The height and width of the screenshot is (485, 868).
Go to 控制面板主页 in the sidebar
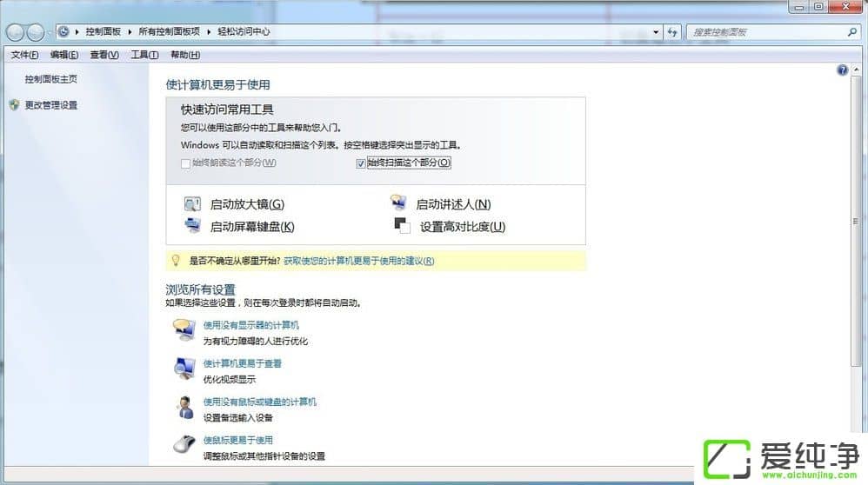(x=50, y=79)
